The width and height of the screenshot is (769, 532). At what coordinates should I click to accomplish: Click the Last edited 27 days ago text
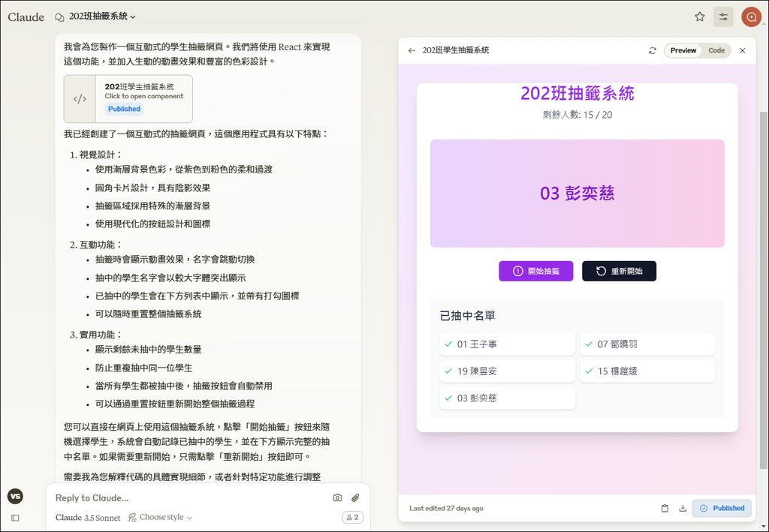(446, 509)
